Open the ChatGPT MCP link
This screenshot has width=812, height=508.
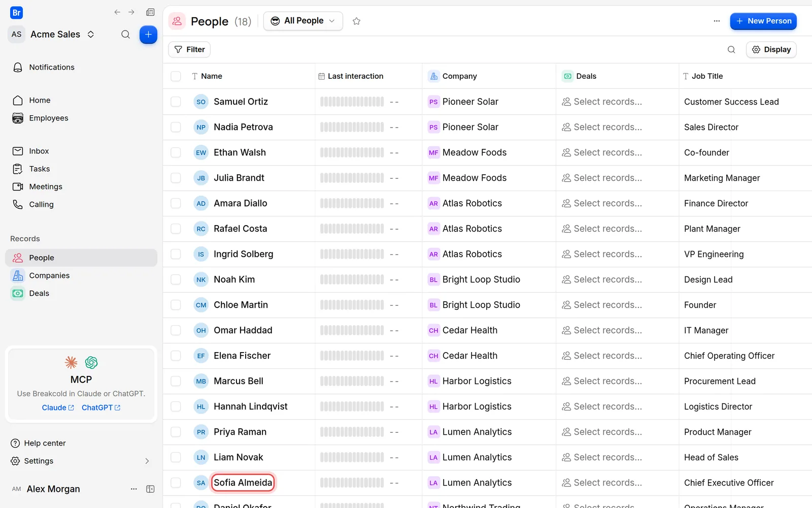coord(101,407)
